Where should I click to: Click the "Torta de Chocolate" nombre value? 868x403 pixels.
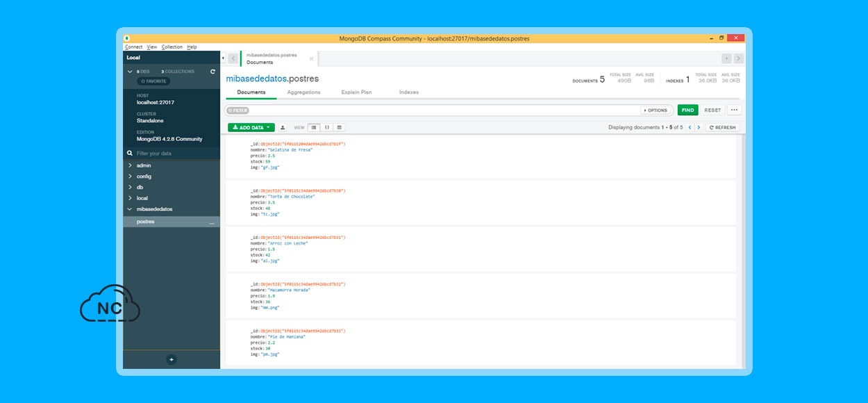[291, 197]
